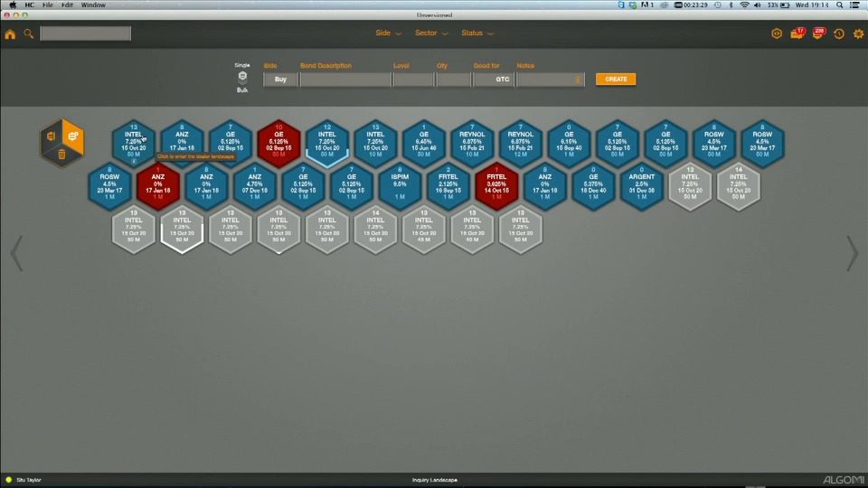Select the ANZ 4.75% 07 Dec 18 hexagon
868x488 pixels.
click(x=255, y=186)
